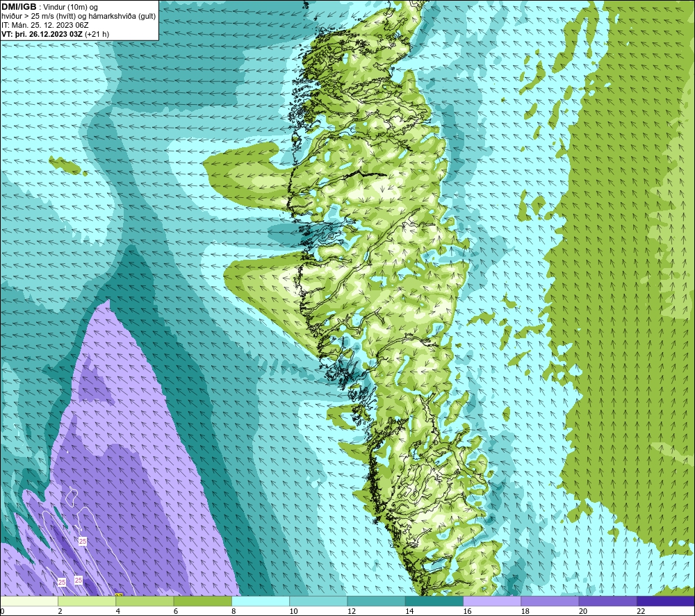
Task: Select the light lavender 16–18 m/s swatch
Action: point(492,601)
